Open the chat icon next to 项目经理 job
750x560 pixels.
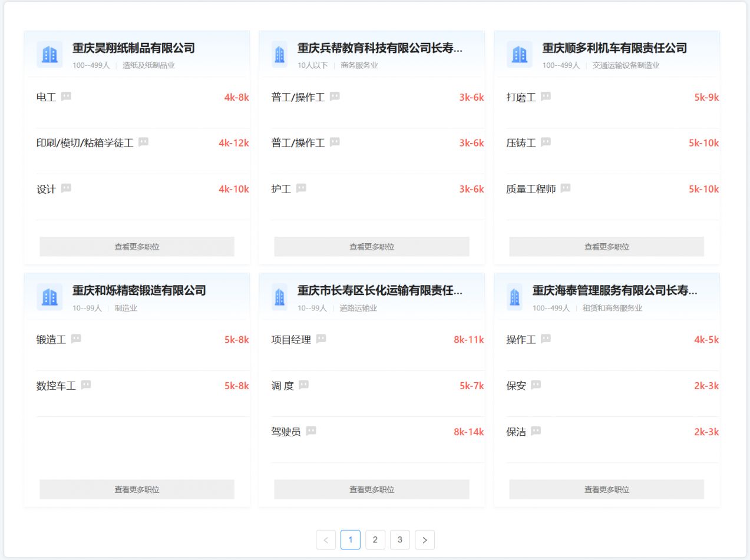(x=321, y=338)
